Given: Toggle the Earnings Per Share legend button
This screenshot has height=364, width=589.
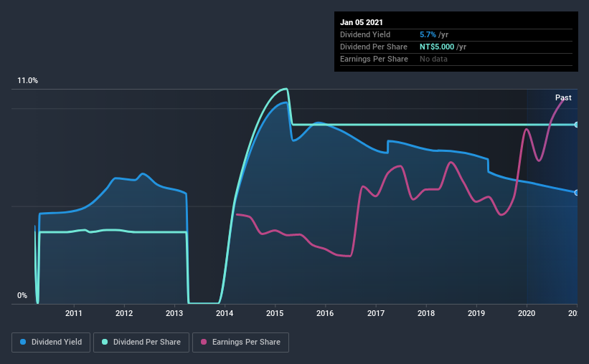Looking at the screenshot, I should 240,343.
